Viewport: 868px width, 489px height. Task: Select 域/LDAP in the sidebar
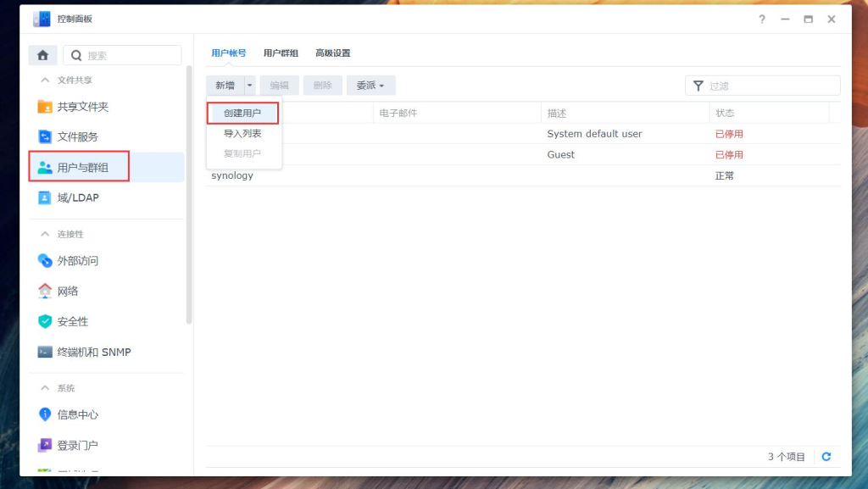pos(76,197)
